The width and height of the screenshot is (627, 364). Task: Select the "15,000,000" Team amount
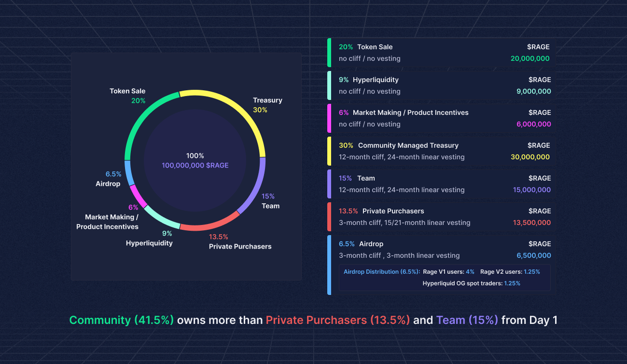tap(531, 190)
